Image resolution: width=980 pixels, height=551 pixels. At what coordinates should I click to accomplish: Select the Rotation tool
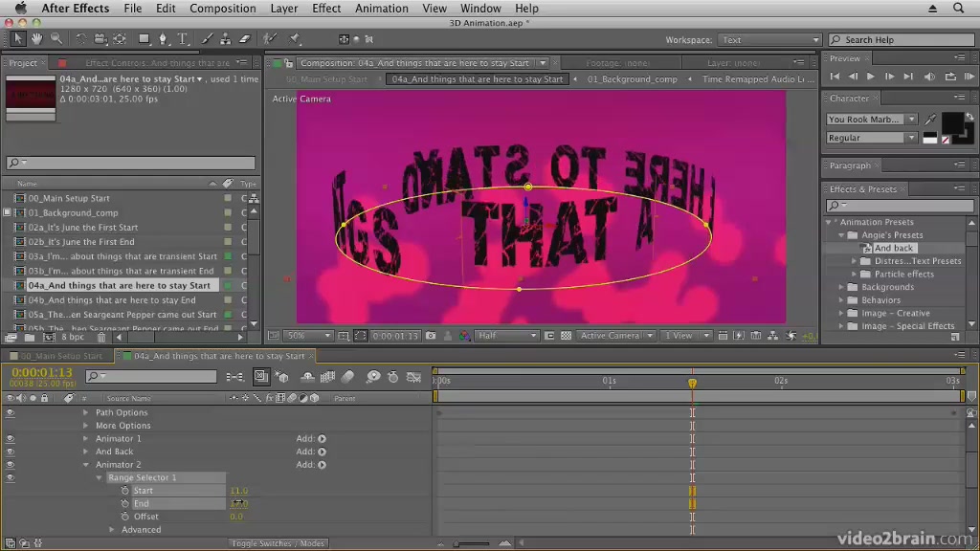click(80, 38)
